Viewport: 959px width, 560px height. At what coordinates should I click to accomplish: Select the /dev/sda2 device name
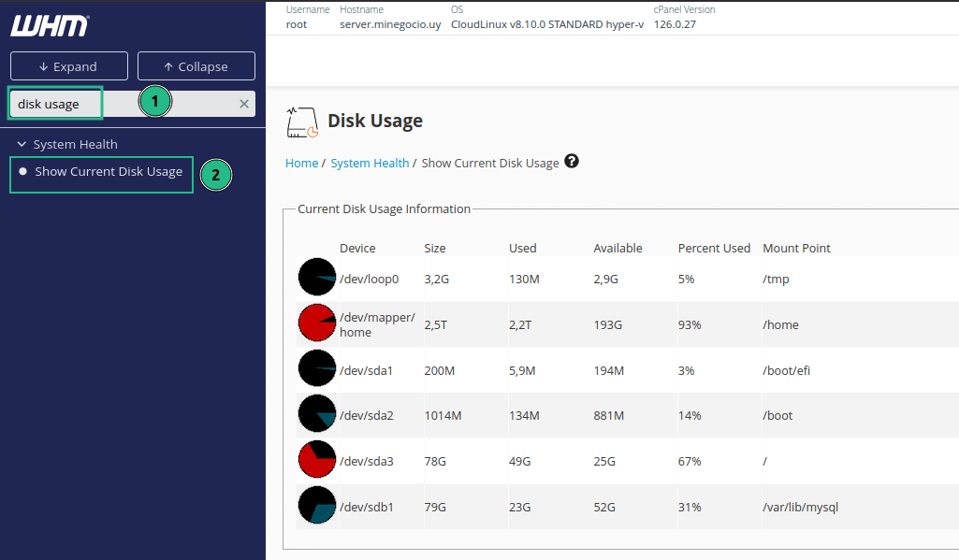pos(367,416)
